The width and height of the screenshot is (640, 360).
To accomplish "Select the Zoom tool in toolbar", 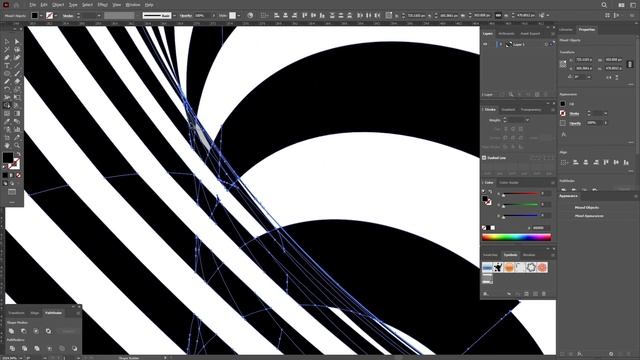I will point(17,145).
